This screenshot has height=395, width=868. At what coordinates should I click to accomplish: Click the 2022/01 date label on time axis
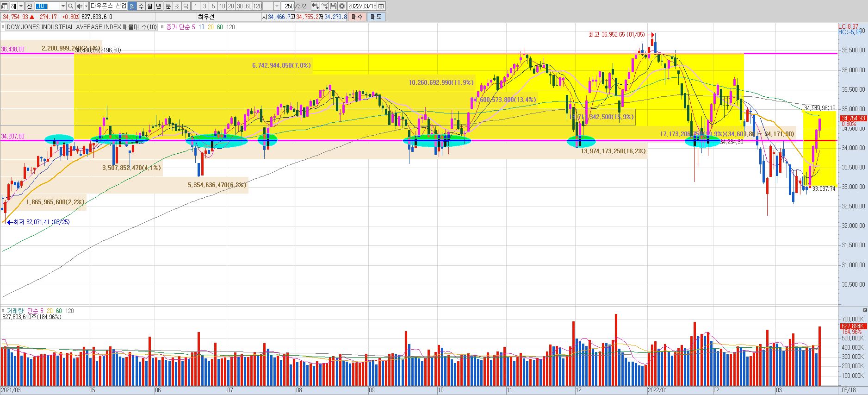(x=657, y=390)
